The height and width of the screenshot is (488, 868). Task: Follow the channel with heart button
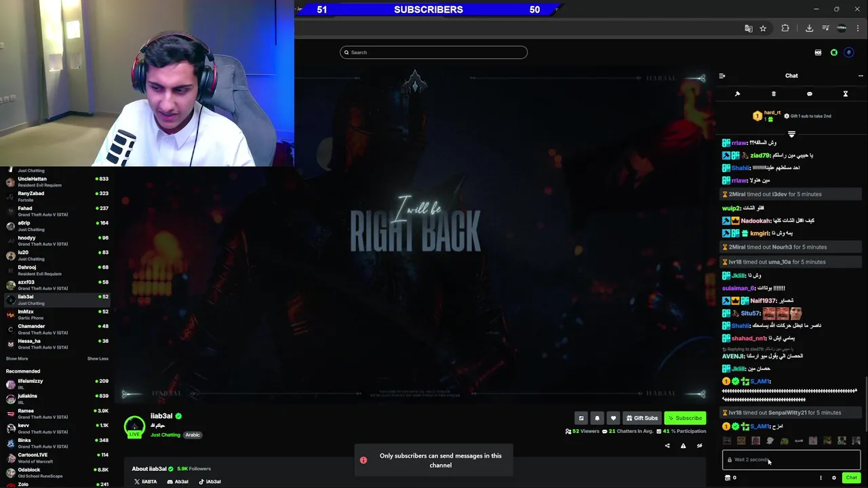(x=613, y=418)
